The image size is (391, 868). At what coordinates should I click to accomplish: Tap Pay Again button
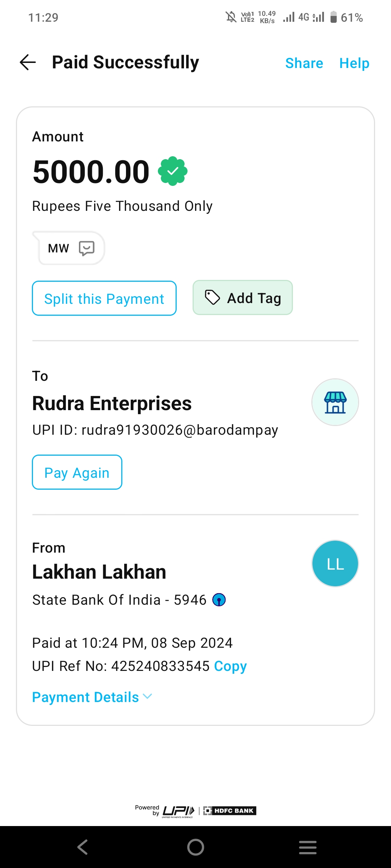[x=77, y=472]
